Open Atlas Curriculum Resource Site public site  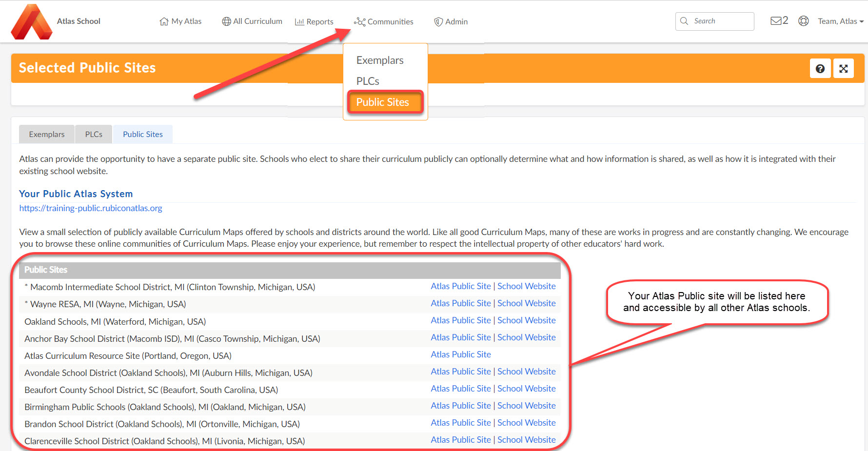[461, 354]
